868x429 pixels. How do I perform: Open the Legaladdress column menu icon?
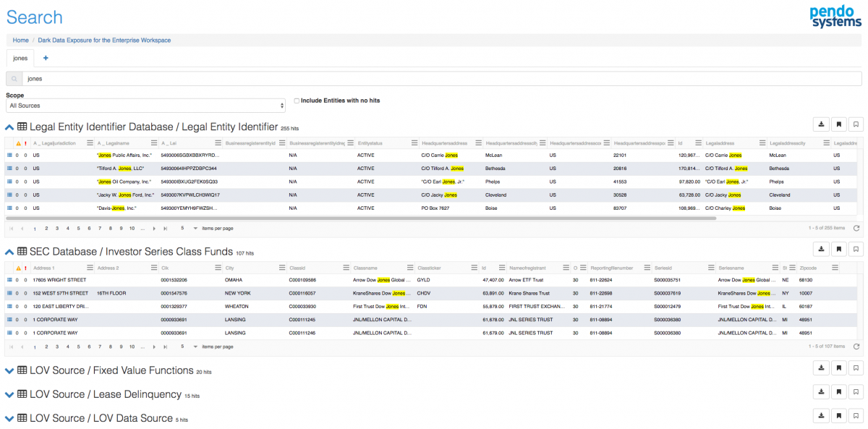(762, 143)
